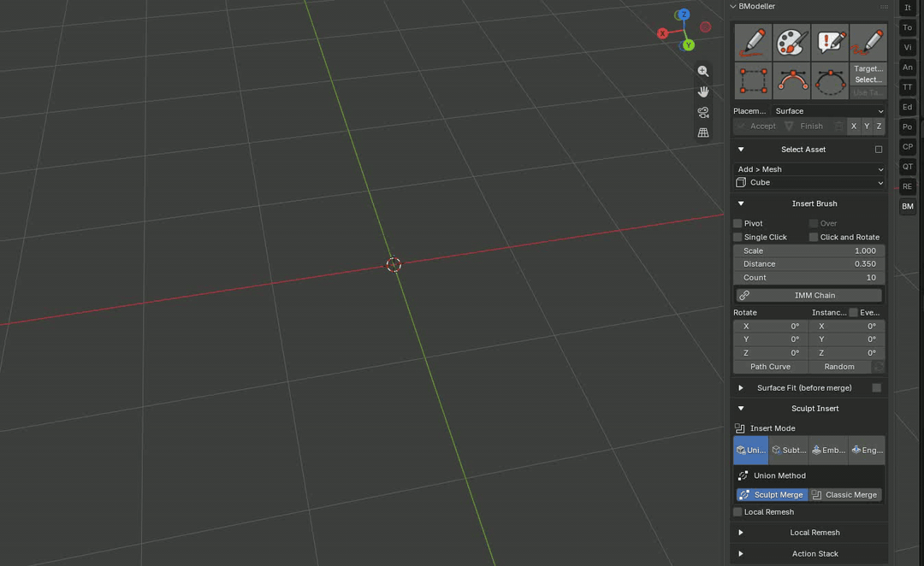Choose Sculpt Merge union method
The image size is (924, 566).
pyautogui.click(x=772, y=495)
